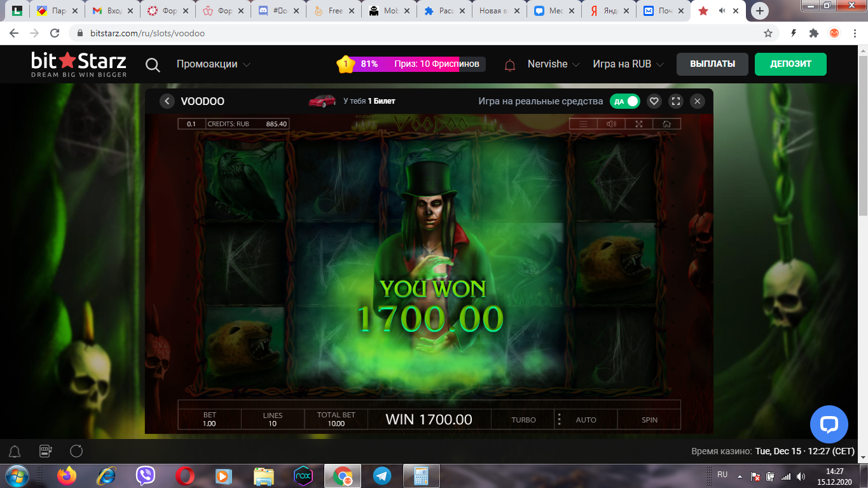
Task: Open Opera browser from the taskbar
Action: [185, 476]
